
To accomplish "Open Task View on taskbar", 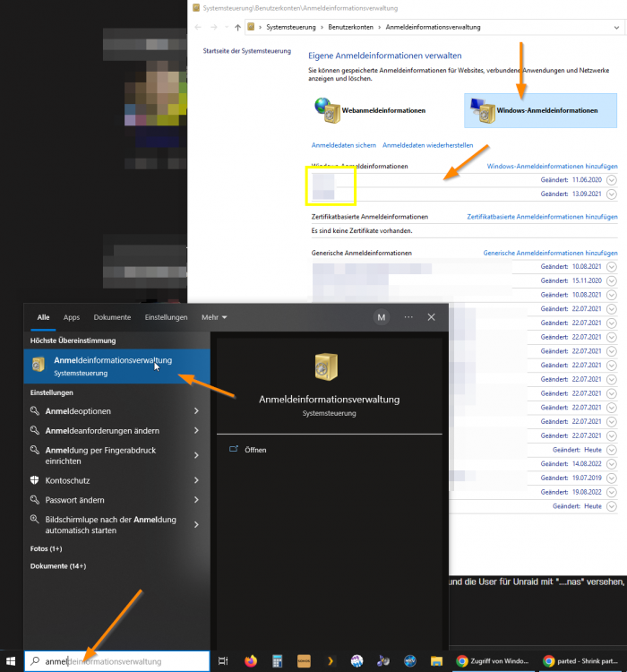I will point(223,661).
